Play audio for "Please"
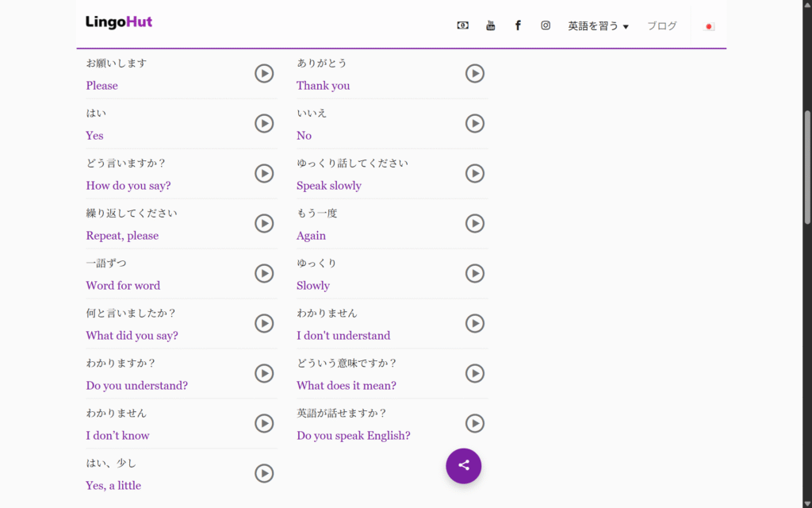This screenshot has width=812, height=508. (x=264, y=74)
